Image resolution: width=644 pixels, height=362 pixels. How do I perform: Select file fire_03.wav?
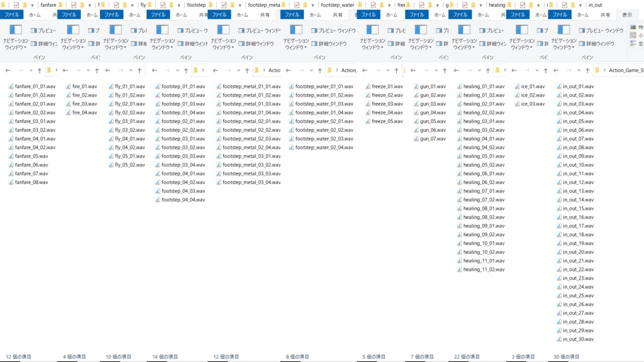tap(82, 104)
